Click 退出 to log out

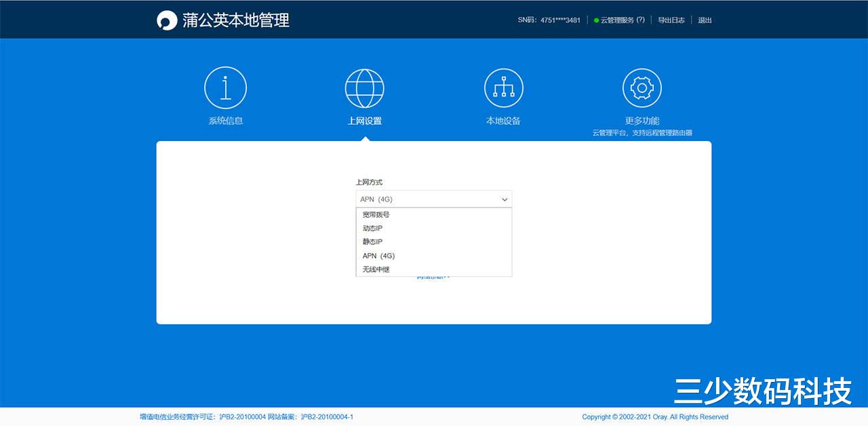tap(704, 20)
